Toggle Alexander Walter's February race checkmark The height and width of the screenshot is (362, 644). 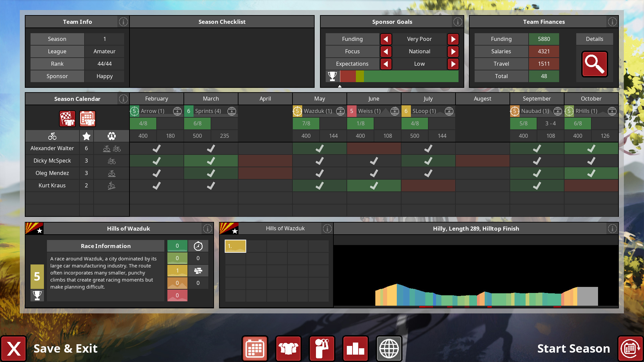coord(157,148)
